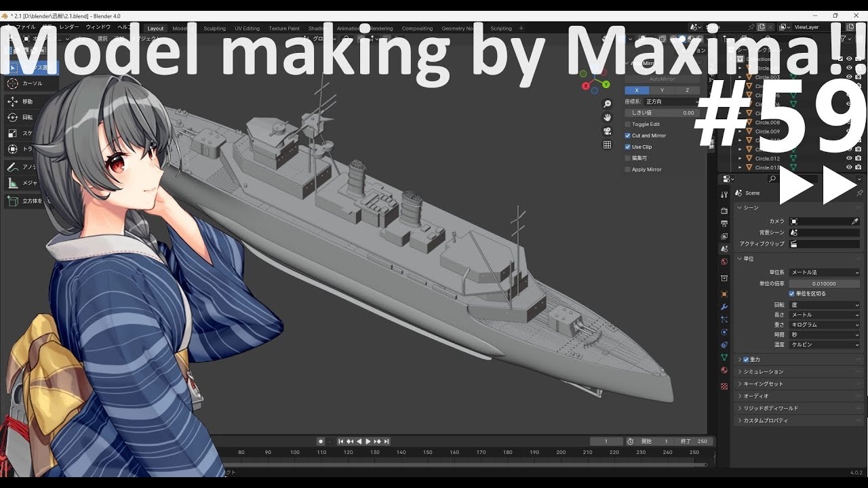Viewport: 868px width, 488px height.
Task: Open the World properties tab
Action: pos(724,262)
